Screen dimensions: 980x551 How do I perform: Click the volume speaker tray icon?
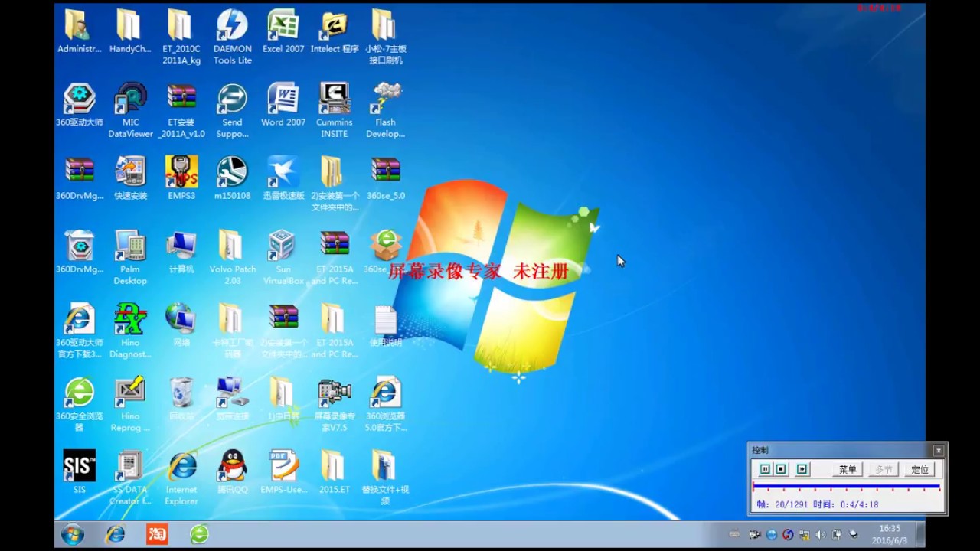(820, 535)
